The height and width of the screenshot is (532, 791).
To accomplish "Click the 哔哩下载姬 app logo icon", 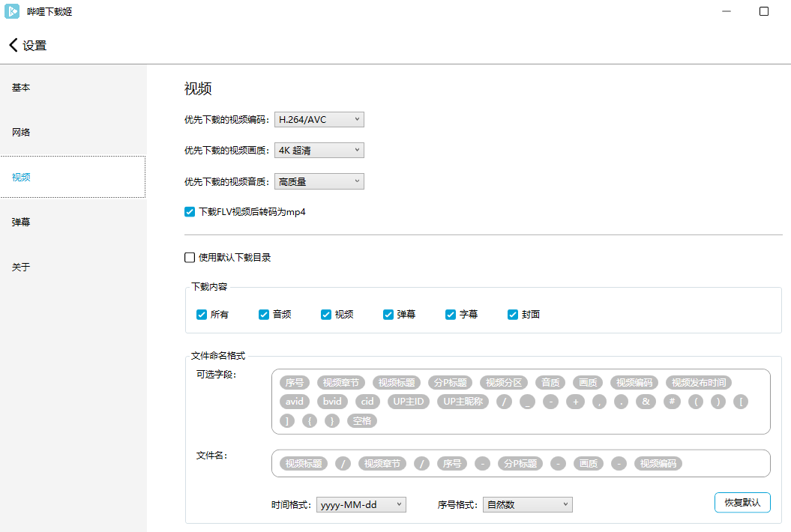I will click(x=13, y=11).
